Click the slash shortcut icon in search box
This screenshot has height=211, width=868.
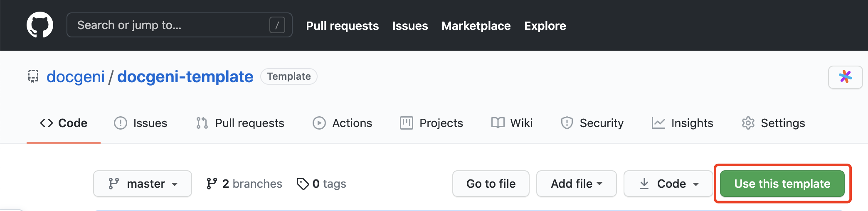(277, 25)
